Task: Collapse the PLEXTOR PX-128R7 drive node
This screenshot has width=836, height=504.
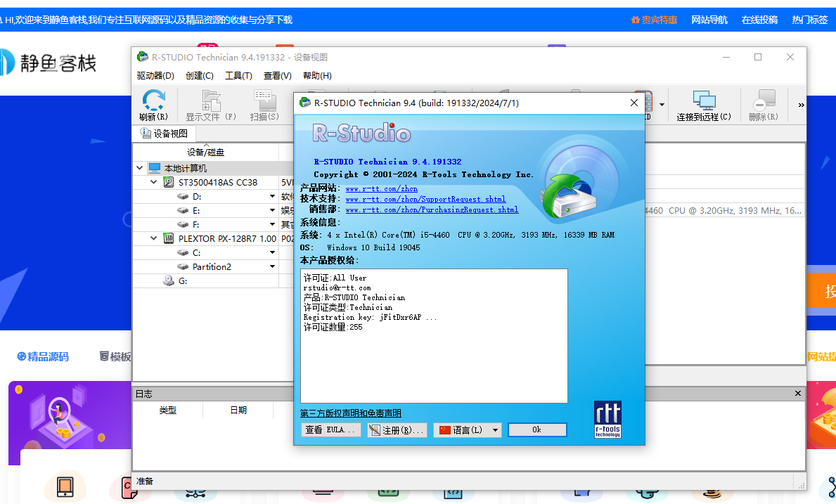Action: click(x=154, y=238)
